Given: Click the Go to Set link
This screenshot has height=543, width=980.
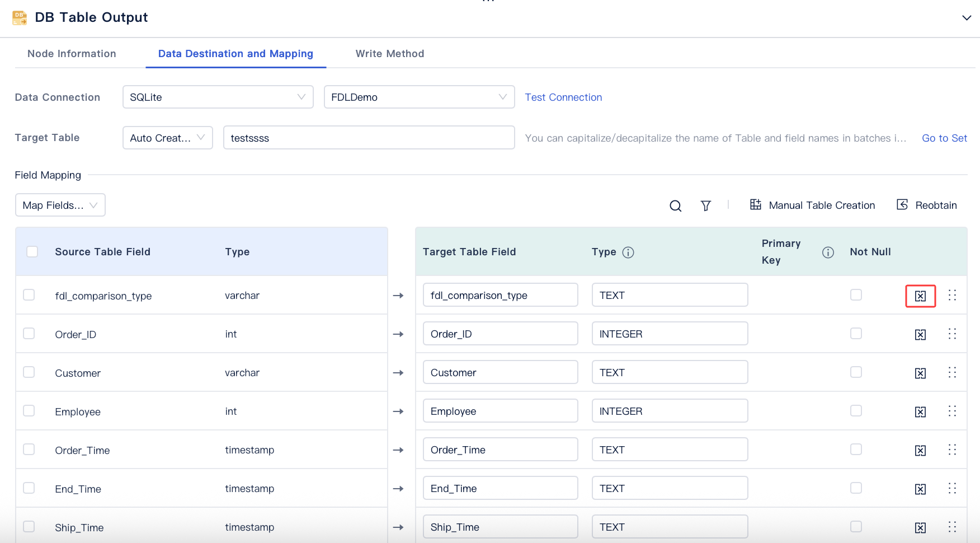Looking at the screenshot, I should coord(944,138).
